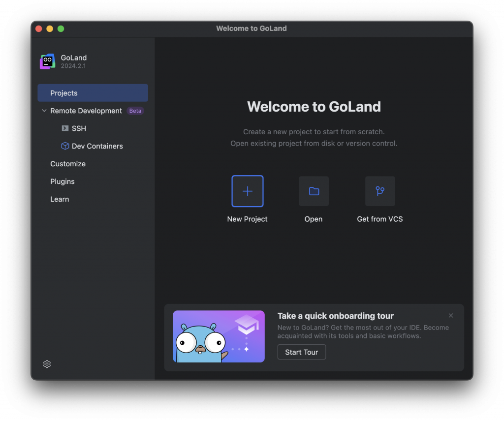The image size is (504, 421).
Task: Click the gopher onboarding tour image
Action: point(219,336)
